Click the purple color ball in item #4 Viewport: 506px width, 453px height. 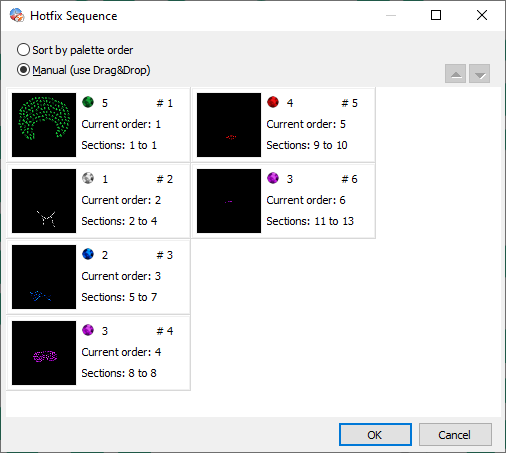(88, 330)
